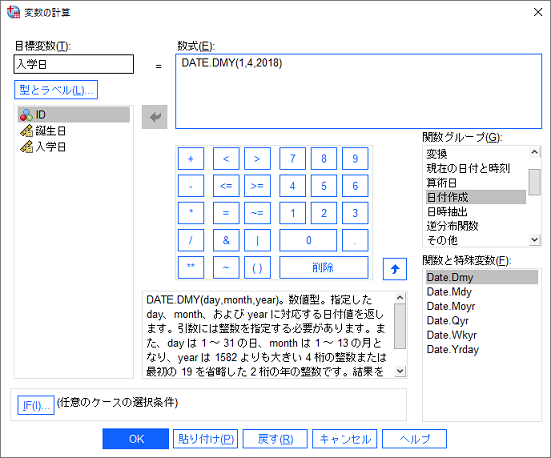Click the 貼り付け paste button

206,439
